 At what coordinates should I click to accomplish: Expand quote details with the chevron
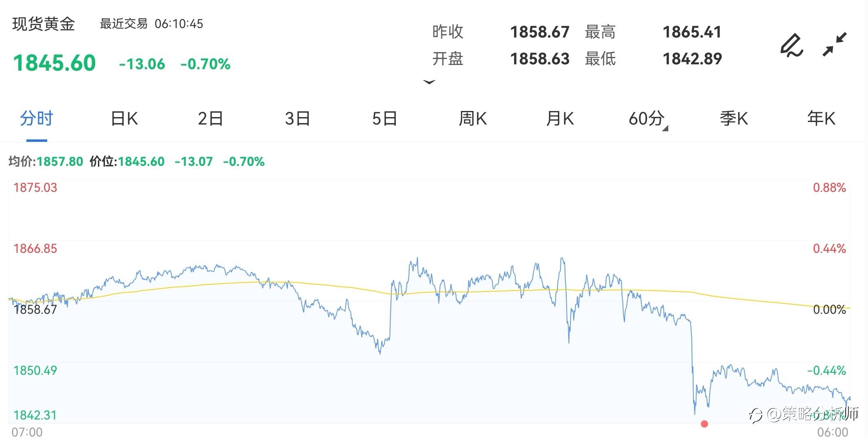tap(429, 82)
